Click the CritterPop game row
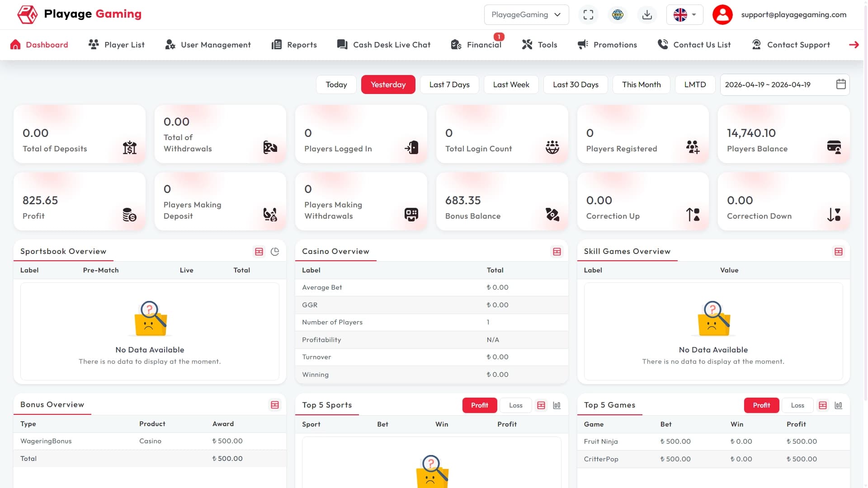The image size is (868, 488). [x=713, y=459]
